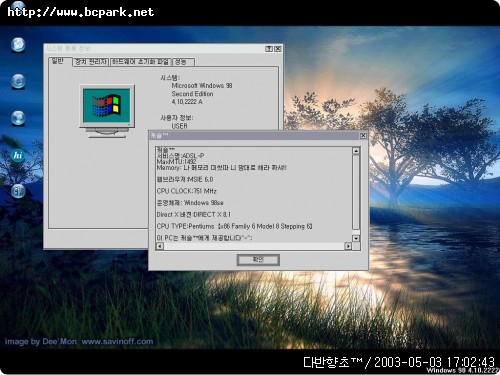
Task: Click the 'DIRECT X 8.1' text line
Action: tap(194, 214)
